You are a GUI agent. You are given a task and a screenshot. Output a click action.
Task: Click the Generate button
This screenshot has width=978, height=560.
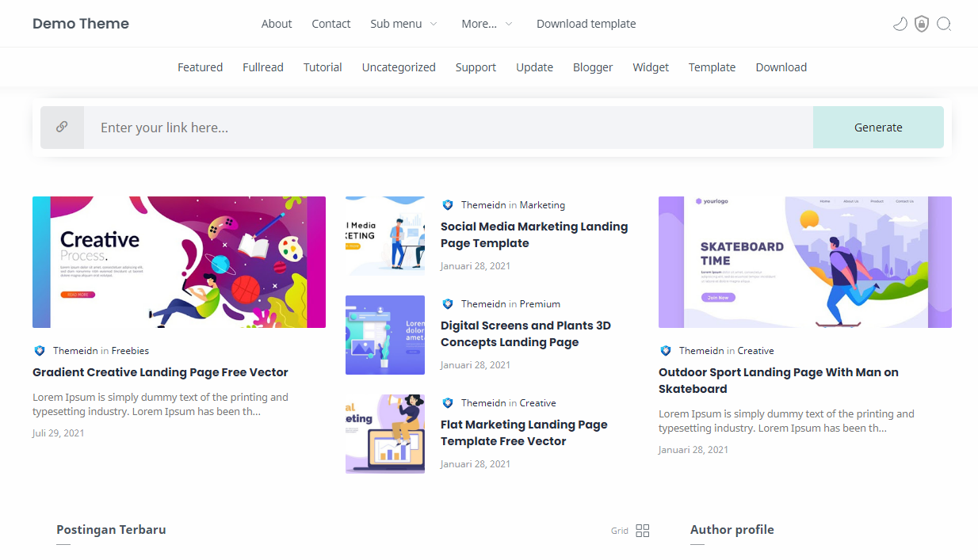pyautogui.click(x=878, y=127)
